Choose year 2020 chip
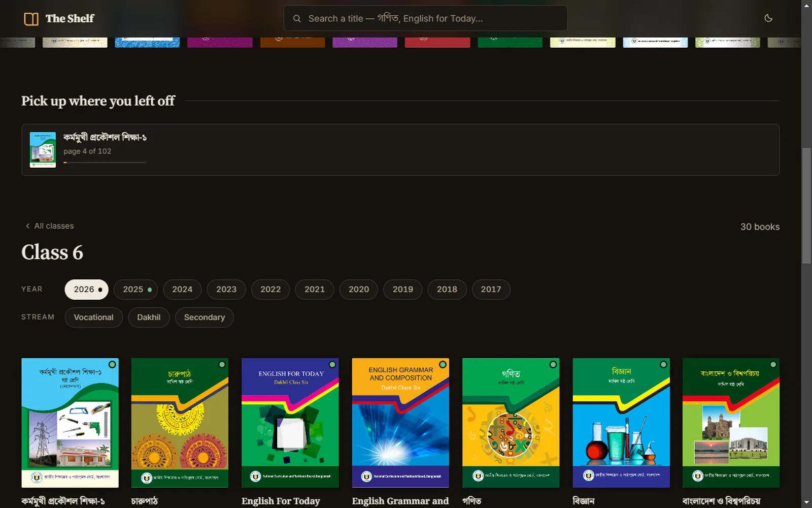812x508 pixels. (x=359, y=290)
